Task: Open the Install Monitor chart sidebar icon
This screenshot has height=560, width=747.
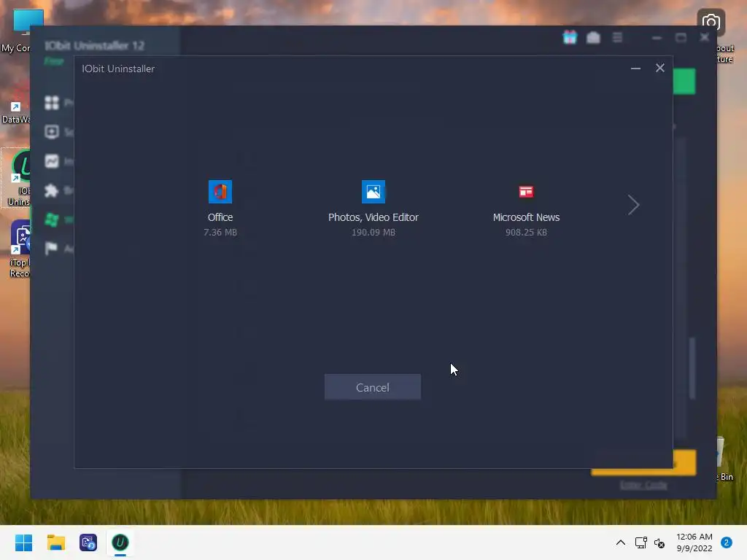Action: [52, 161]
